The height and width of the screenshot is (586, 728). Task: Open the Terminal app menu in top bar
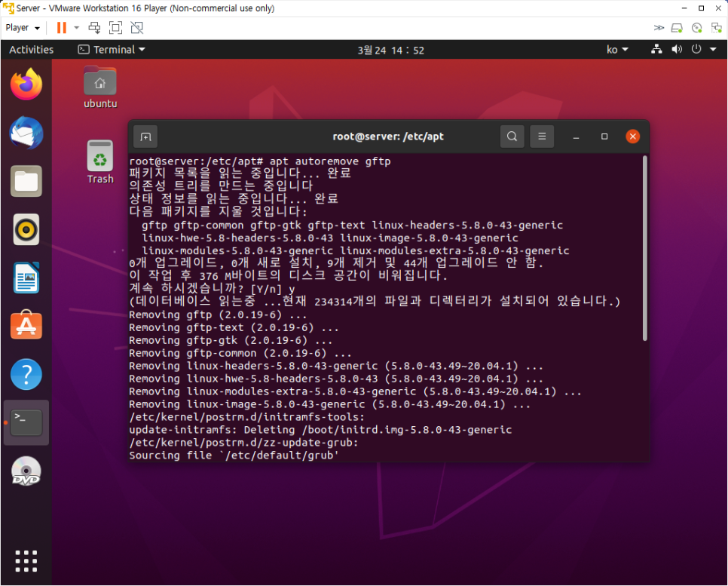coord(112,50)
